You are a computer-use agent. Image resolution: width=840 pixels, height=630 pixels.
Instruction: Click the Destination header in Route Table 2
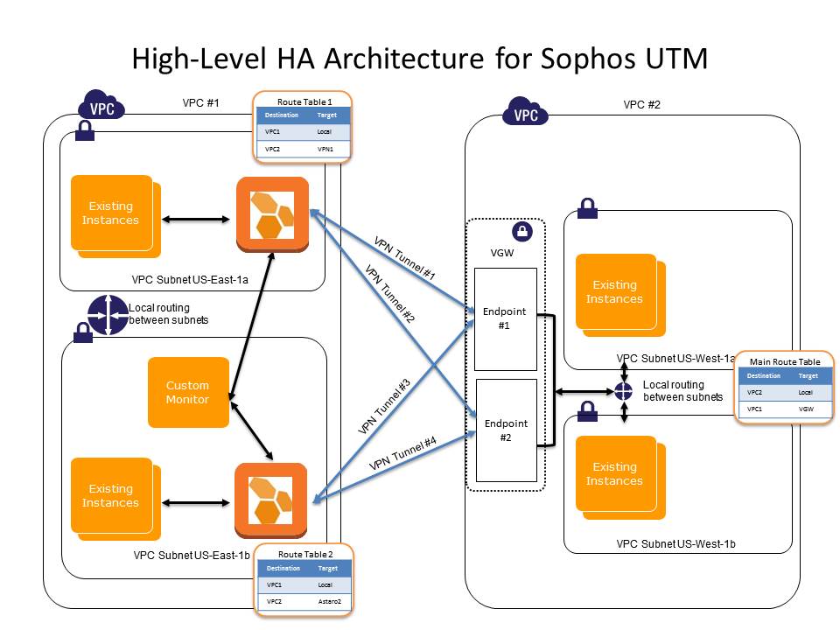[x=283, y=569]
